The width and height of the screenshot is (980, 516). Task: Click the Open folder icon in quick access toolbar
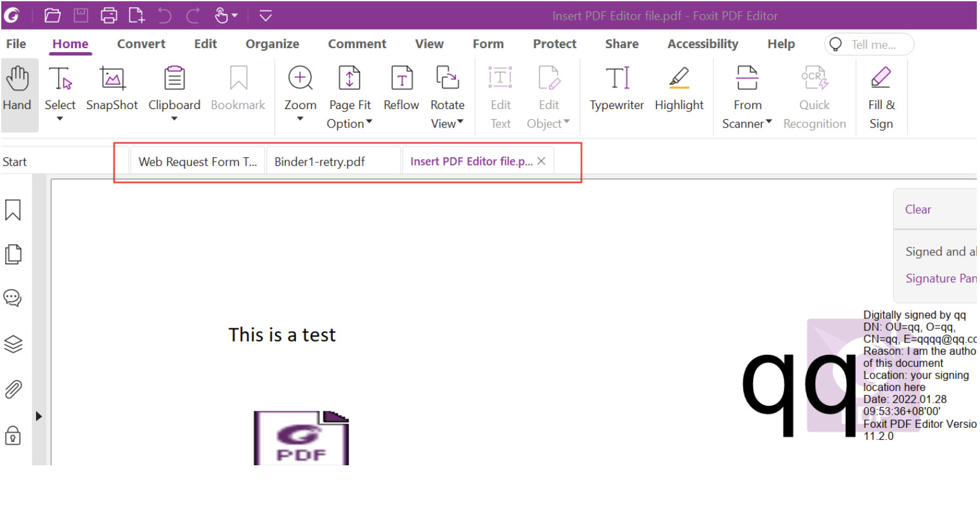coord(53,15)
